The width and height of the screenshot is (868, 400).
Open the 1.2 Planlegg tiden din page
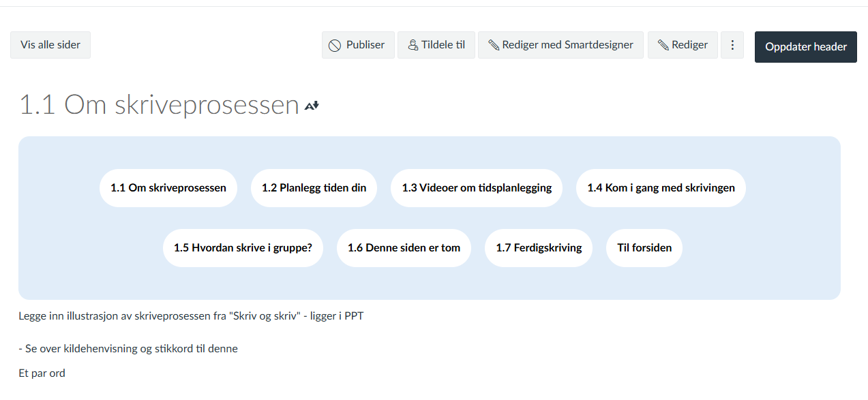(314, 188)
